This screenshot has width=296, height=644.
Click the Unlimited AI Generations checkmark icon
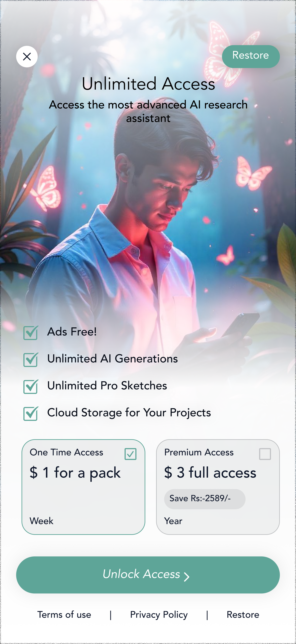point(31,360)
